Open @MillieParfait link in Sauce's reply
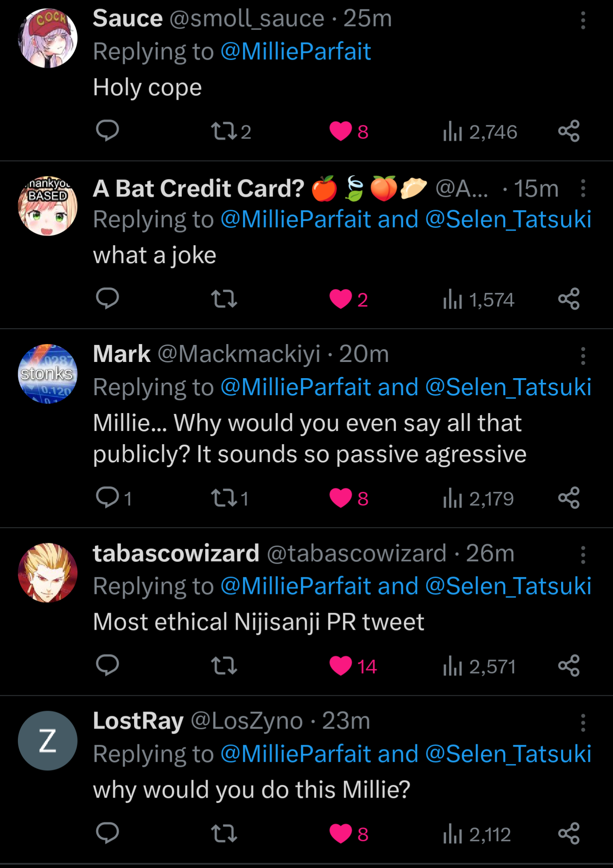Viewport: 613px width, 868px height. point(296,52)
